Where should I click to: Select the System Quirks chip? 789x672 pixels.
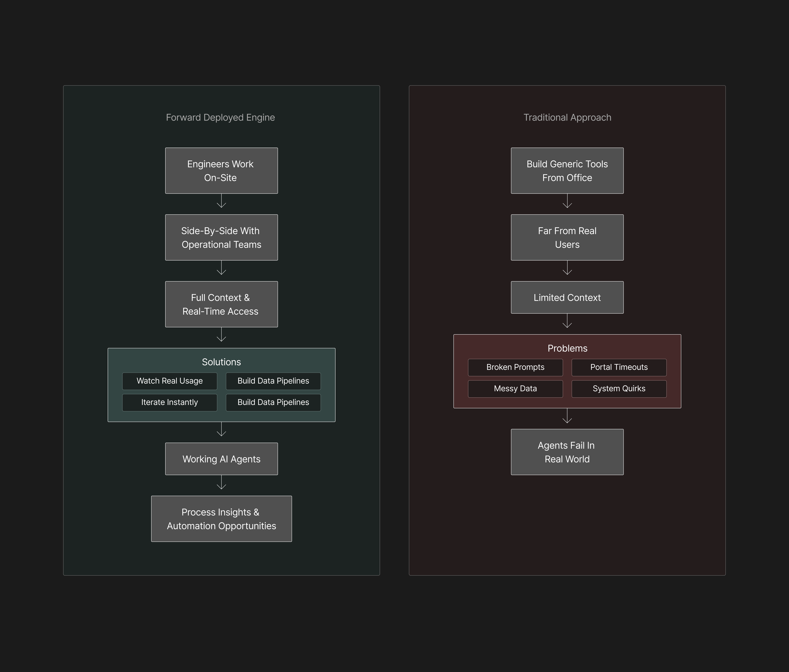(x=619, y=389)
